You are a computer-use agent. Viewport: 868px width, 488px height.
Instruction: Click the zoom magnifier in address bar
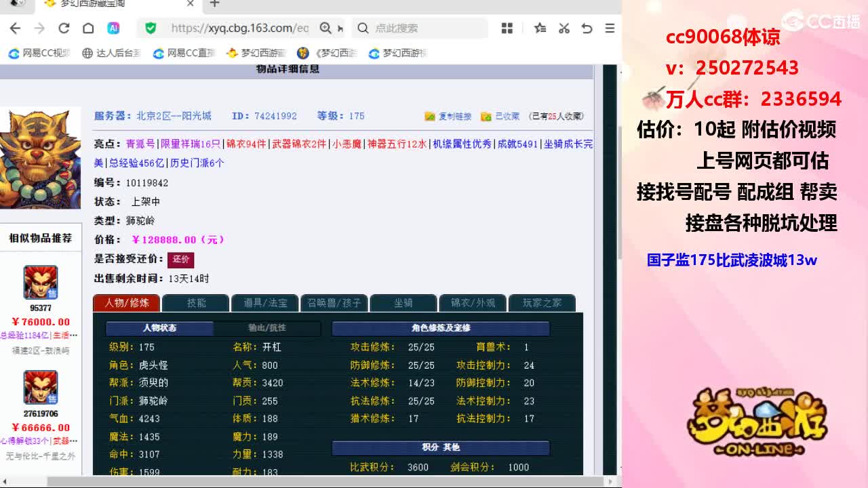click(x=325, y=28)
